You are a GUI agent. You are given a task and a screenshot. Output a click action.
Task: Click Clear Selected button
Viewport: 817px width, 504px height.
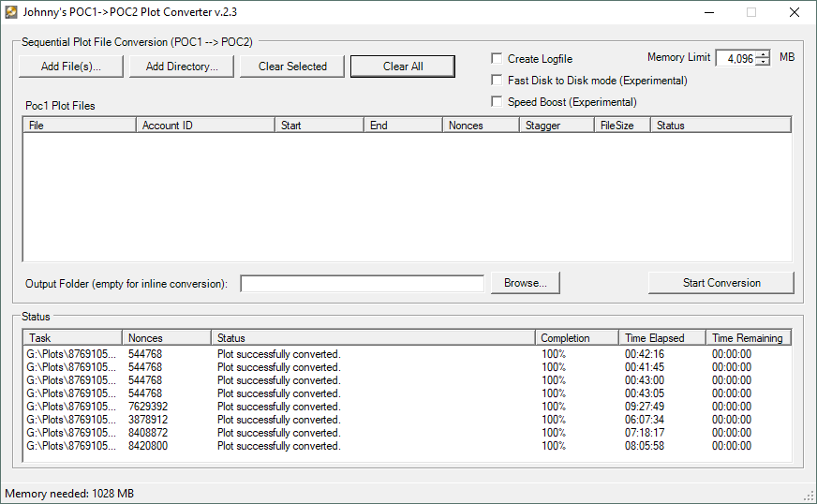(x=292, y=67)
